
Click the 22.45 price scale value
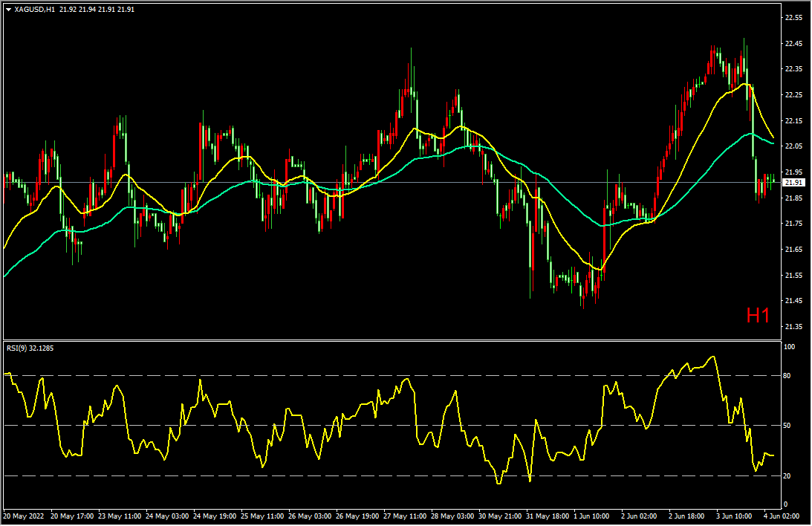tap(794, 44)
